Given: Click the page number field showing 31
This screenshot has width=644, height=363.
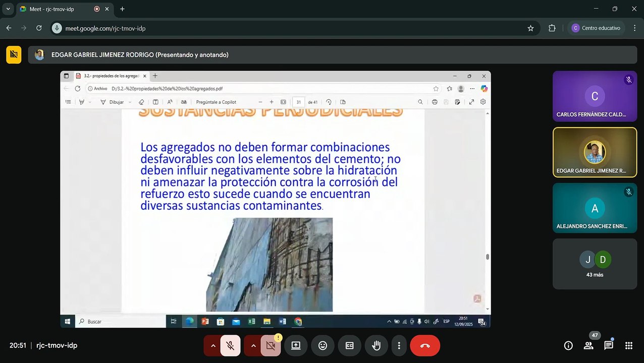Looking at the screenshot, I should pyautogui.click(x=298, y=102).
